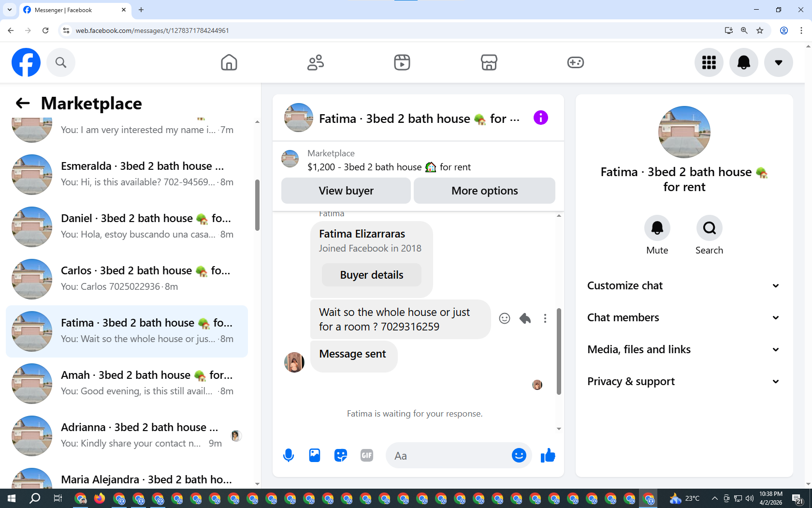
Task: Go back using the Marketplace back arrow
Action: (x=23, y=103)
